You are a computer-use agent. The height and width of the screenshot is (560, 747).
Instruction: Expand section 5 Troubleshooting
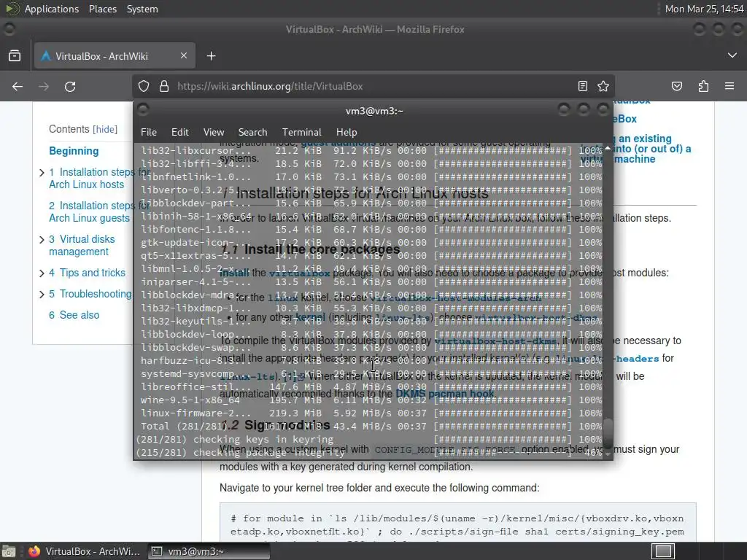point(42,295)
